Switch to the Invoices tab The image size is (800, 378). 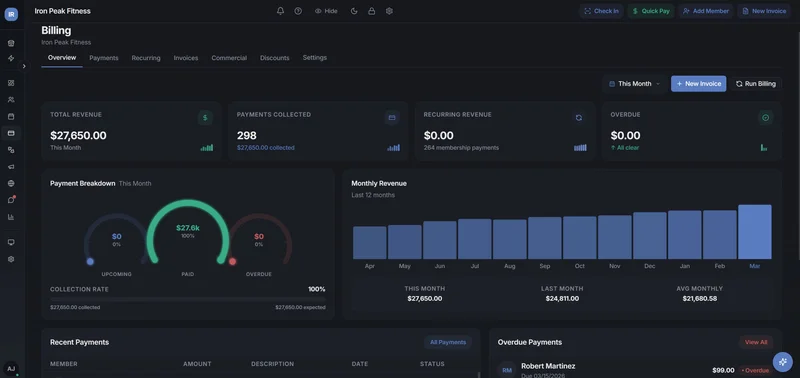coord(186,58)
